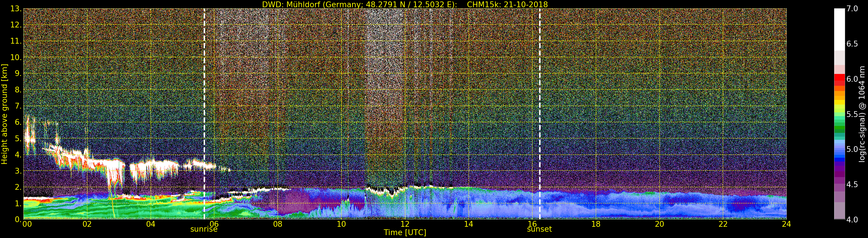868x238 pixels.
Task: Click the 'Height above ground [km]' axis title
Action: [x=4, y=114]
